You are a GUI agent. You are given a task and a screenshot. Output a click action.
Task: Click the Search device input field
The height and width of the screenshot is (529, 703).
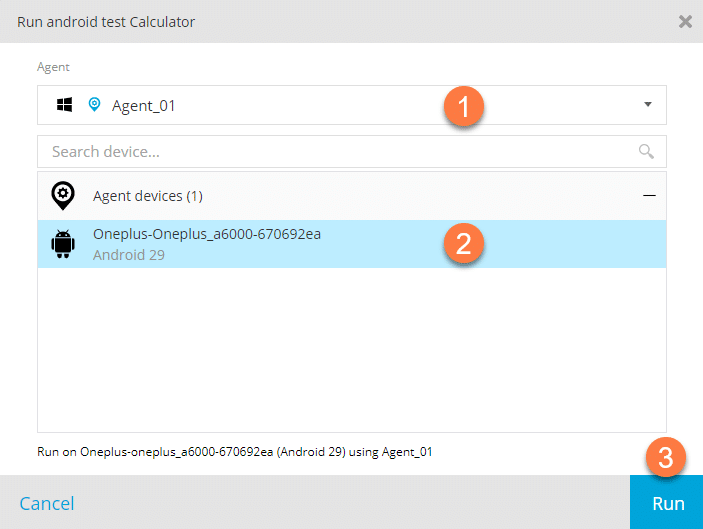[x=352, y=152]
